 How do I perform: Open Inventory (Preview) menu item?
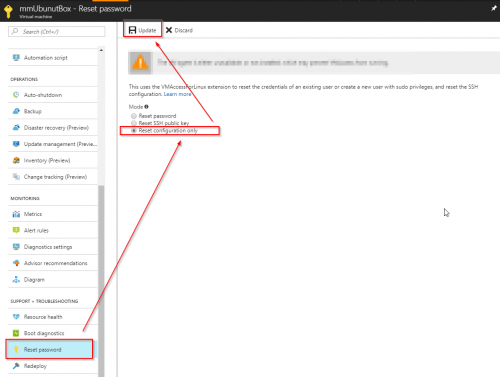coord(53,160)
